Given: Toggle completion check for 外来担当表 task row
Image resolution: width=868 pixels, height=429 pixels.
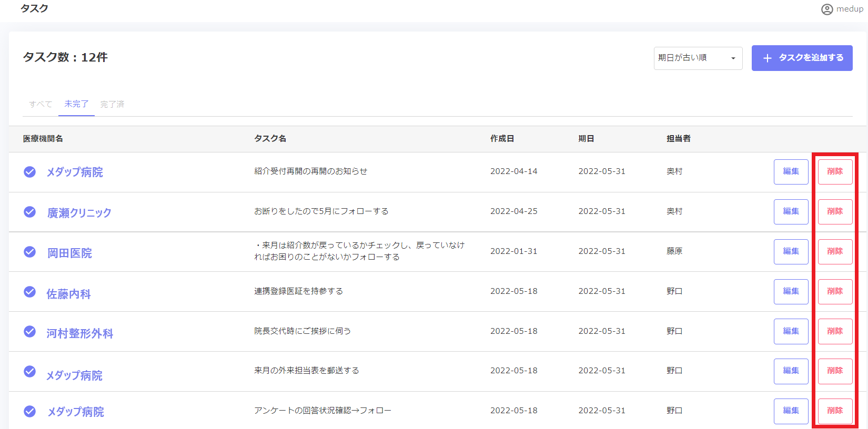Looking at the screenshot, I should click(x=30, y=371).
